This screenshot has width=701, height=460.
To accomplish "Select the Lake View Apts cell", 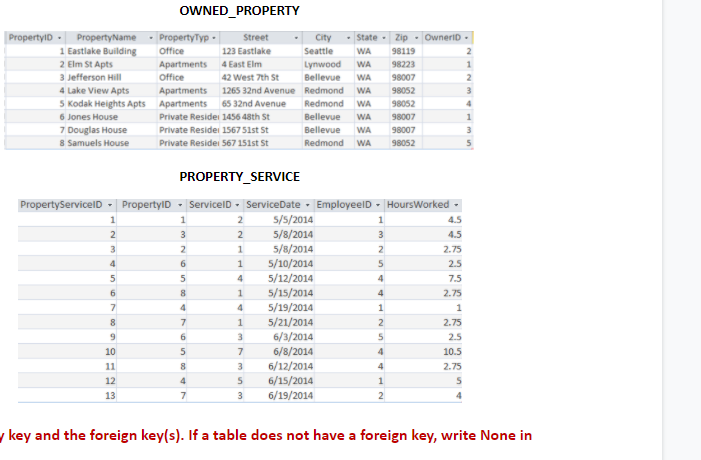I will coord(111,90).
